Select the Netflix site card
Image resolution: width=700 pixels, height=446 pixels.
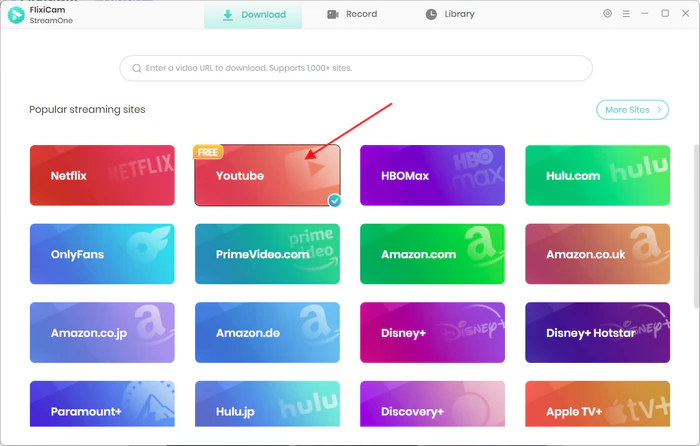click(x=102, y=175)
